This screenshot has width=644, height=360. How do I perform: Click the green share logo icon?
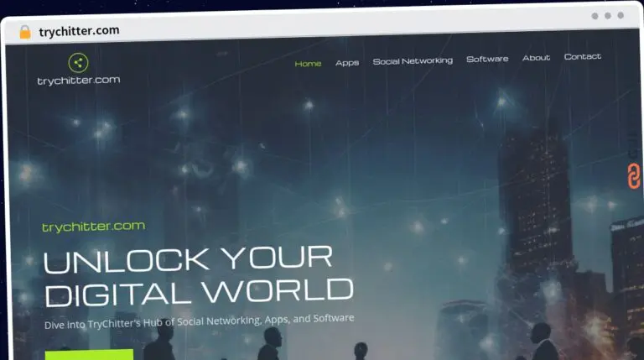(x=78, y=63)
